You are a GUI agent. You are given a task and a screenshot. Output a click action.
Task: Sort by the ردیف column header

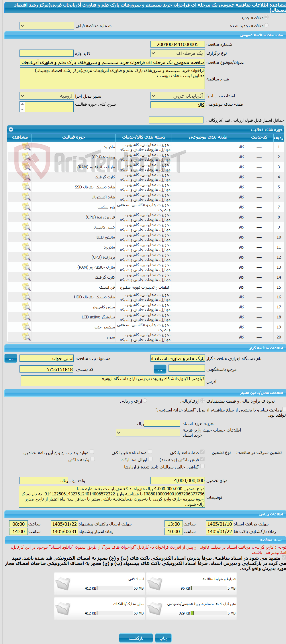(x=279, y=137)
